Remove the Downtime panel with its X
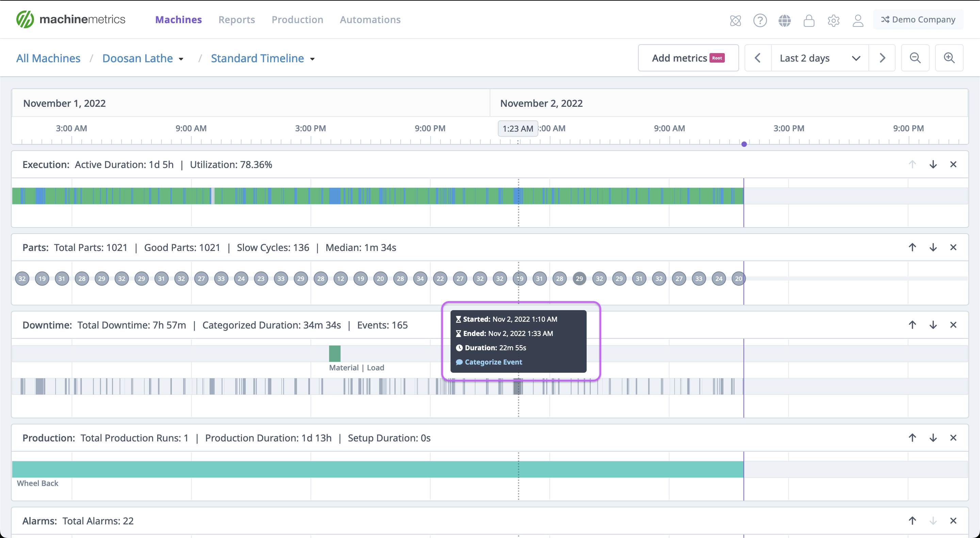The height and width of the screenshot is (538, 980). 954,325
